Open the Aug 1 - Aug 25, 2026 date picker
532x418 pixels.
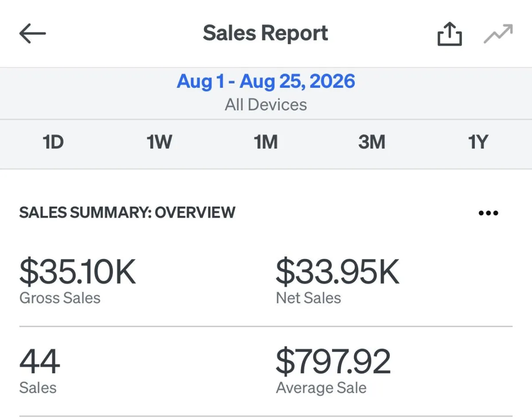click(266, 82)
